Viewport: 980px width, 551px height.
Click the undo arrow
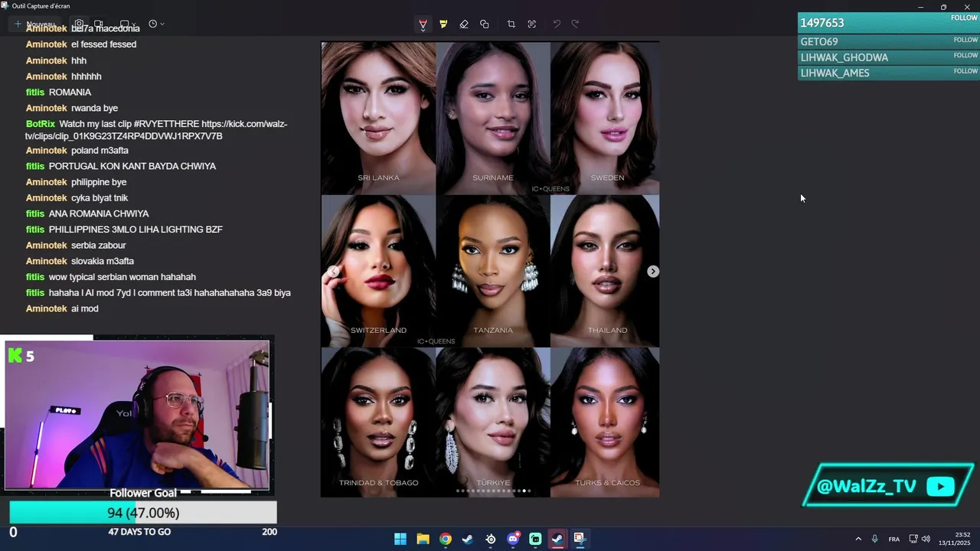click(x=557, y=24)
